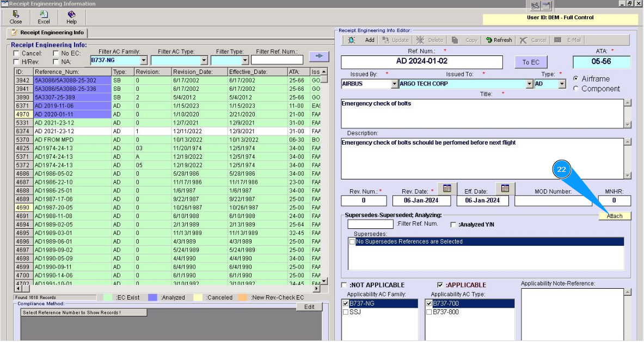Image resolution: width=644 pixels, height=342 pixels.
Task: Enable the Cancel filter checkbox
Action: pos(16,53)
